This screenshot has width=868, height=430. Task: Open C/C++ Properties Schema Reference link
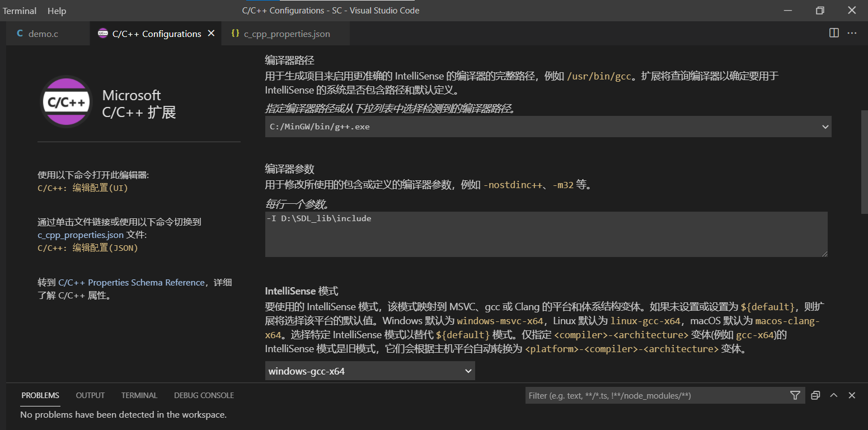(132, 283)
